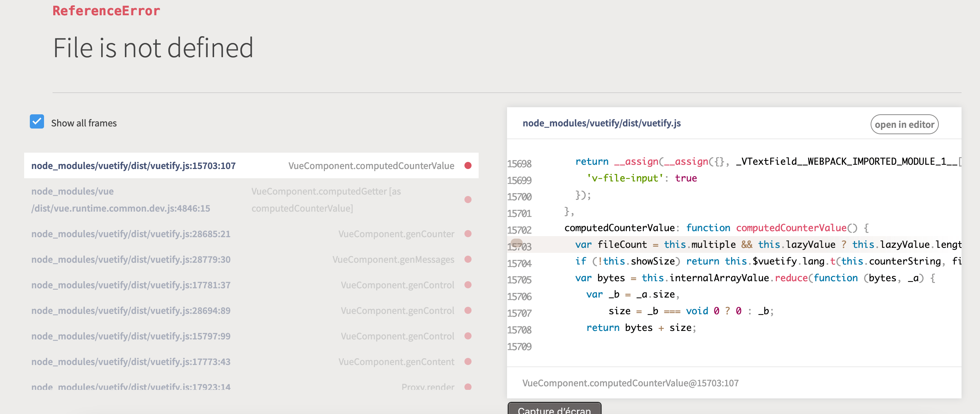Select vuetify.js:15797:99 genControl frame
This screenshot has height=414, width=980.
(131, 336)
